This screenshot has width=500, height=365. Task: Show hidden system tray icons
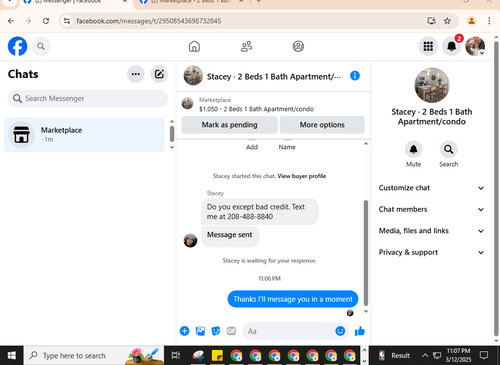coord(425,355)
